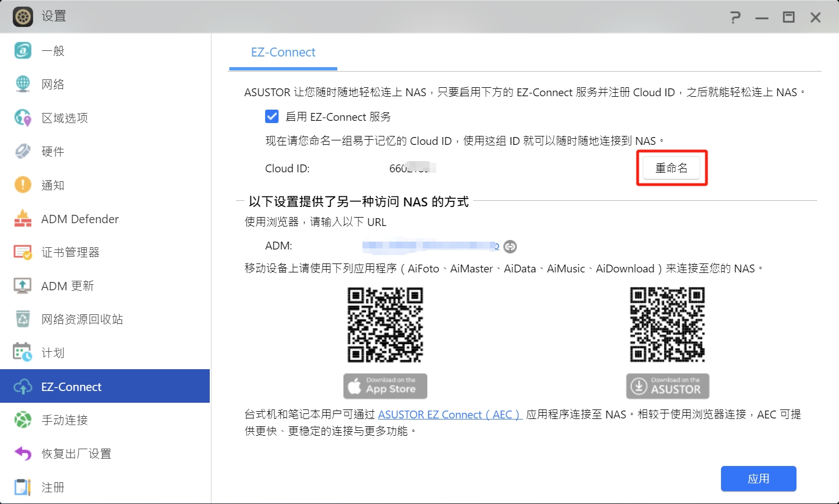Toggle the 启用 EZ-Connect 服务 checkbox
The image size is (839, 504).
click(x=272, y=116)
